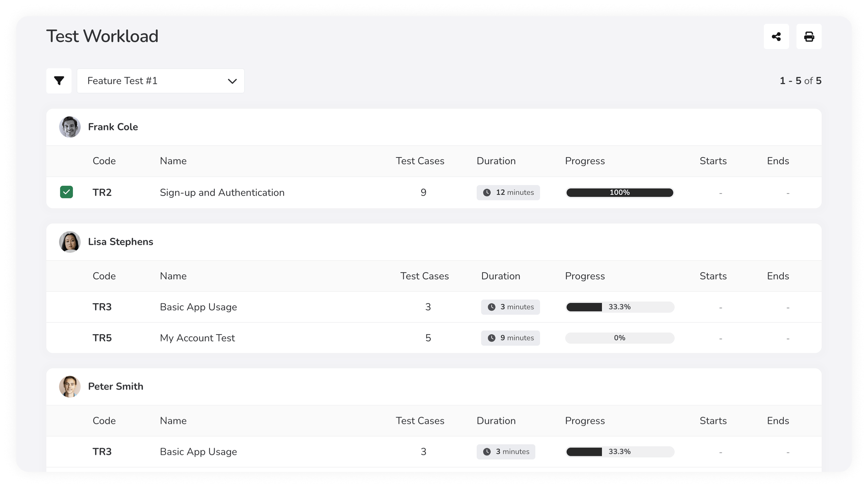868x488 pixels.
Task: Click Frank Cole's Test Cases column header
Action: (420, 161)
